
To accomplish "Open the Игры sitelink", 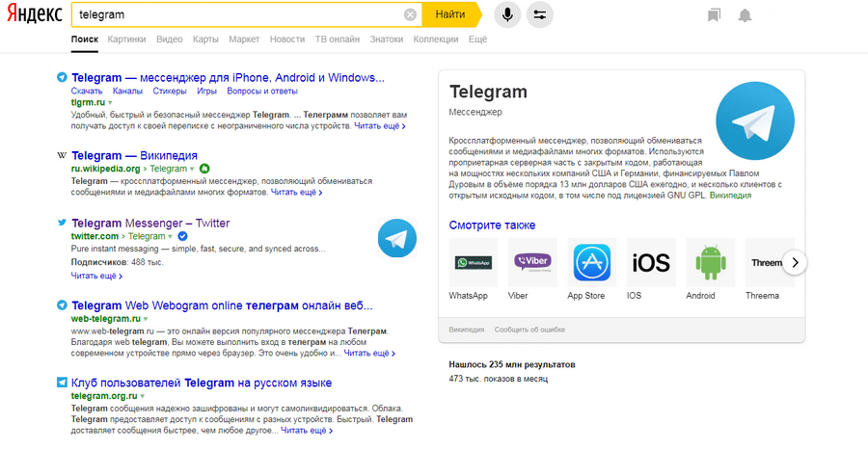I will [x=206, y=91].
